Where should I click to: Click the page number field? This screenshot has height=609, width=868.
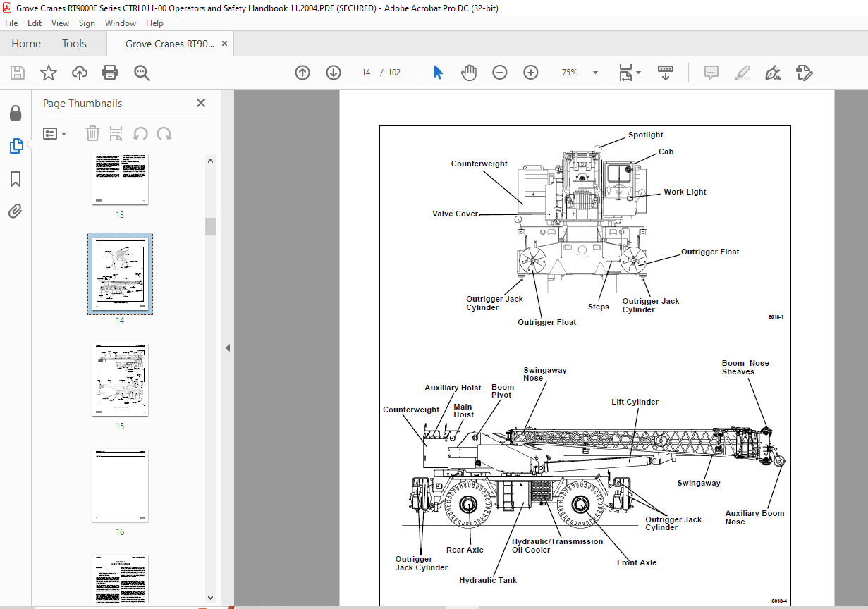(366, 73)
